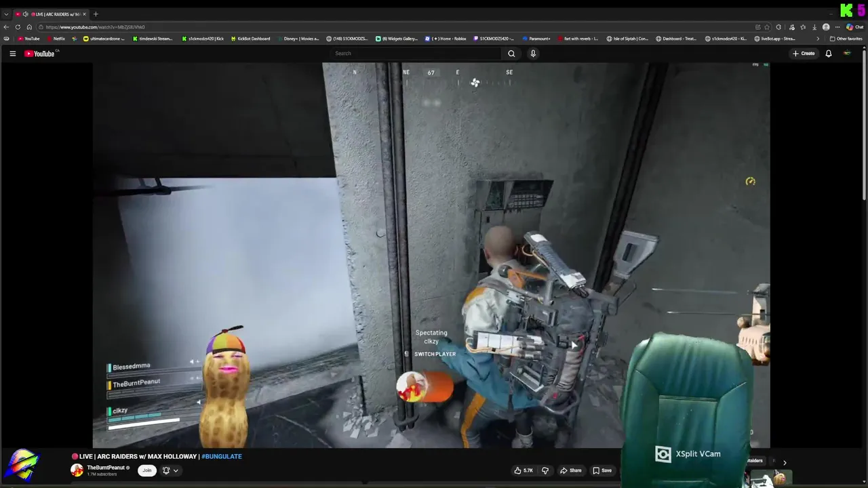Click the Create button
The height and width of the screenshot is (488, 868).
click(803, 54)
